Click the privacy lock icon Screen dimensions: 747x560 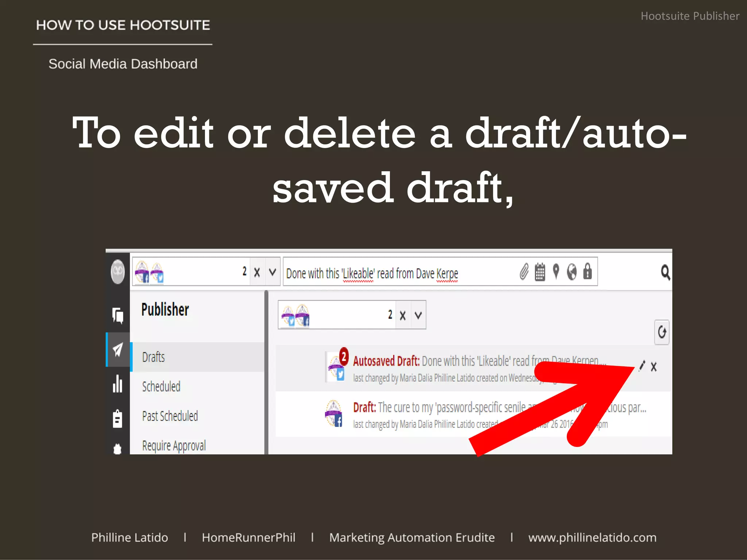[587, 271]
